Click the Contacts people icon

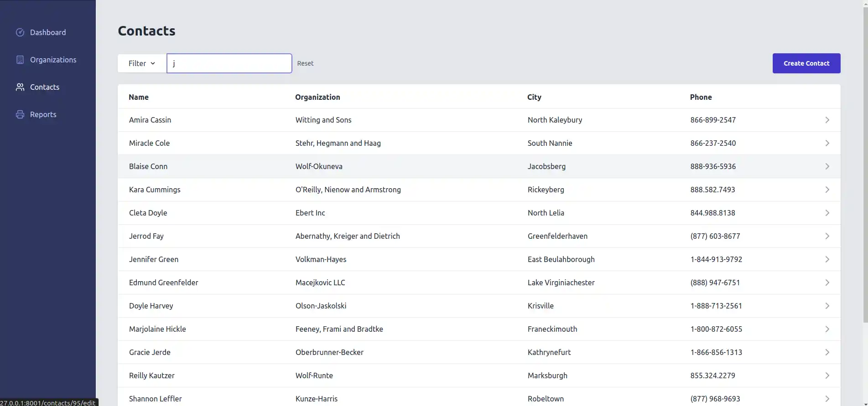point(20,87)
